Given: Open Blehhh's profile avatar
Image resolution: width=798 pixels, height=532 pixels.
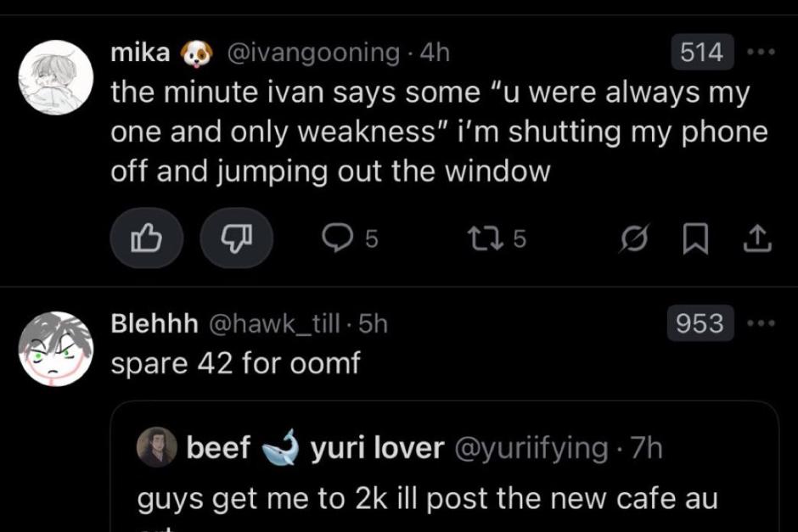Looking at the screenshot, I should click(56, 348).
